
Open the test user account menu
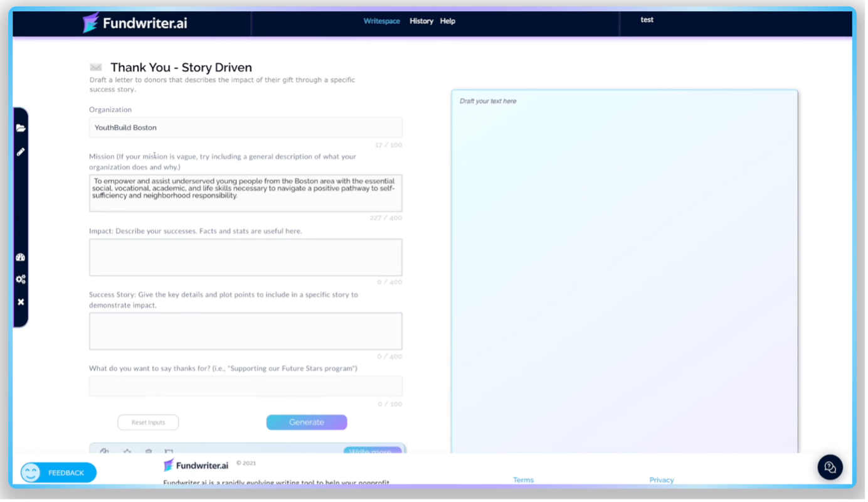648,20
